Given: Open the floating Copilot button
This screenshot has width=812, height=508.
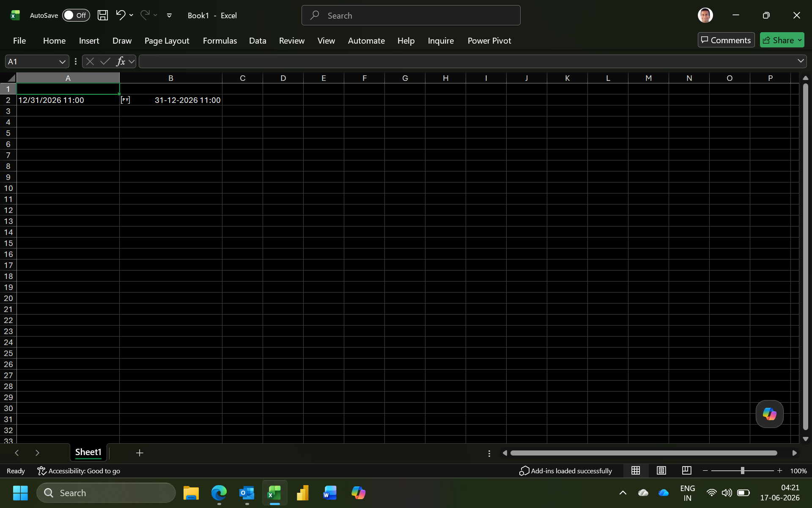Looking at the screenshot, I should (x=769, y=414).
